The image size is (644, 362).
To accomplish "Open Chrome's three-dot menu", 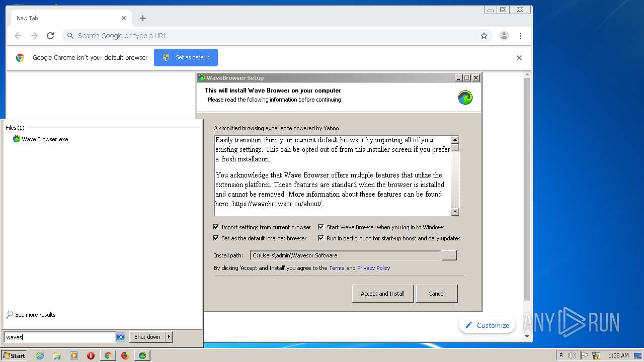I will click(x=520, y=36).
